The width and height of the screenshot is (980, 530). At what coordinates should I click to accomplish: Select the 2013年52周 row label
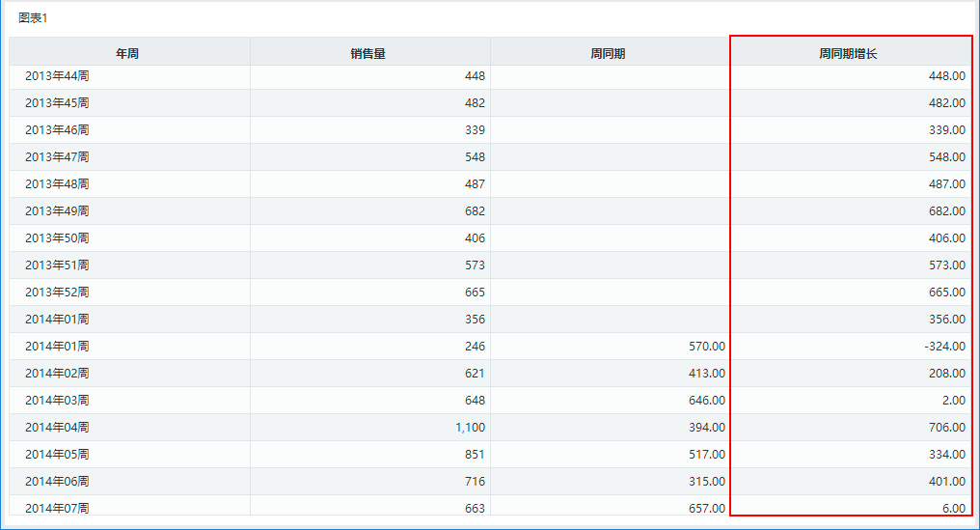pos(57,292)
